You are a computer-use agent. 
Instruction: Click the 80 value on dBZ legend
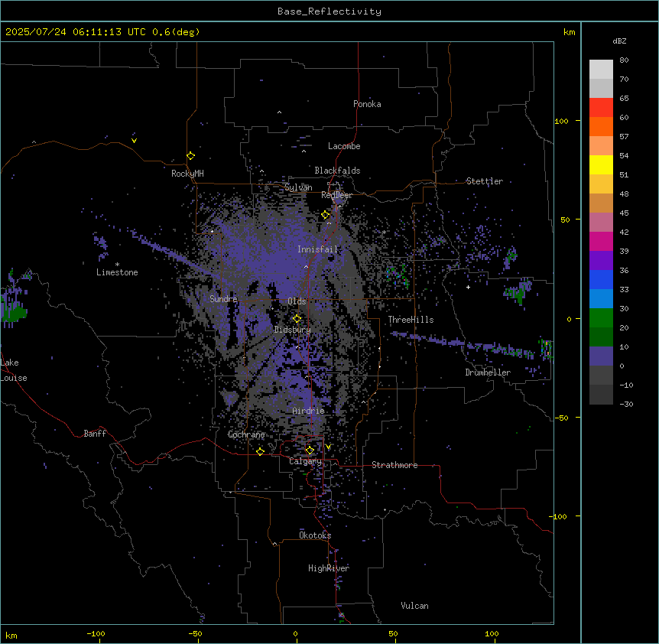pos(624,60)
